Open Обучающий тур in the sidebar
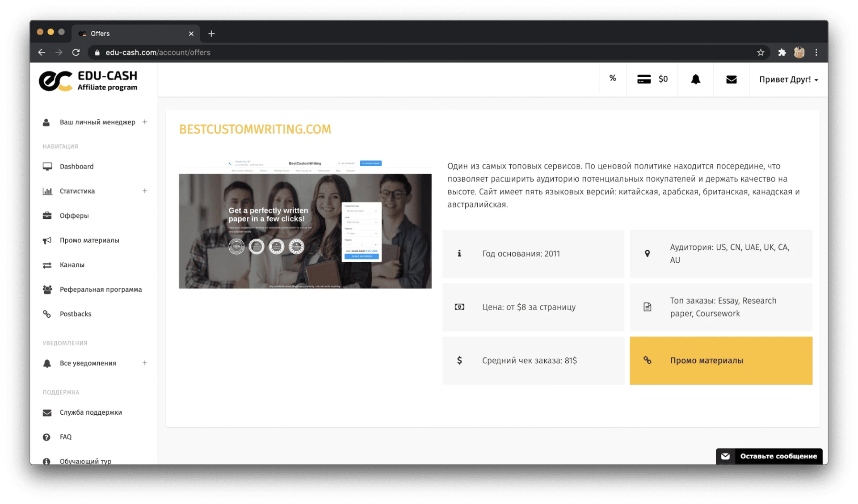Screen dimensions: 858x504 point(85,461)
